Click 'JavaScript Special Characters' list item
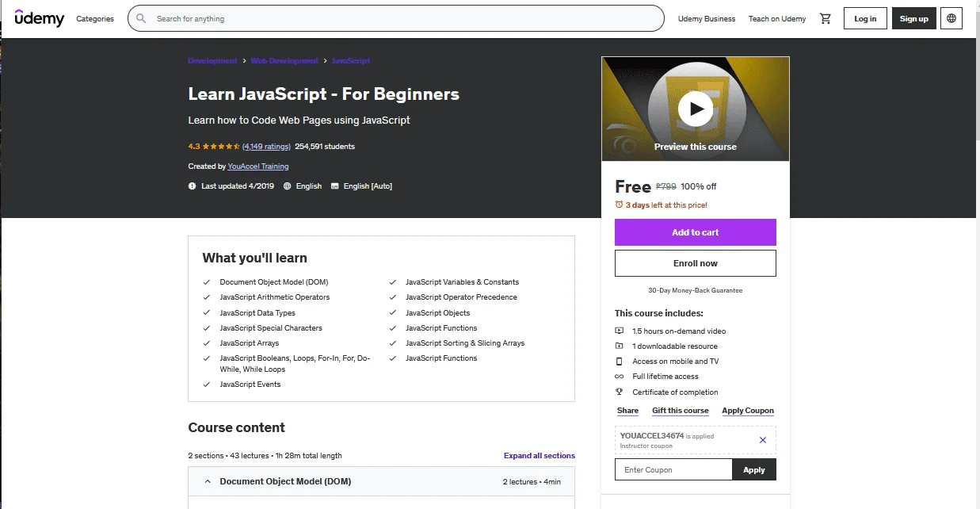This screenshot has height=509, width=980. 271,328
